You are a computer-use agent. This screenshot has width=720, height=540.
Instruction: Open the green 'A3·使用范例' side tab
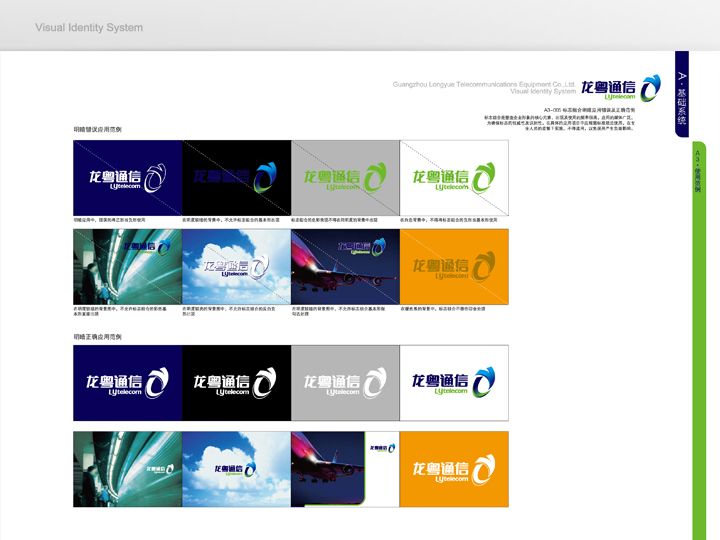tap(699, 340)
